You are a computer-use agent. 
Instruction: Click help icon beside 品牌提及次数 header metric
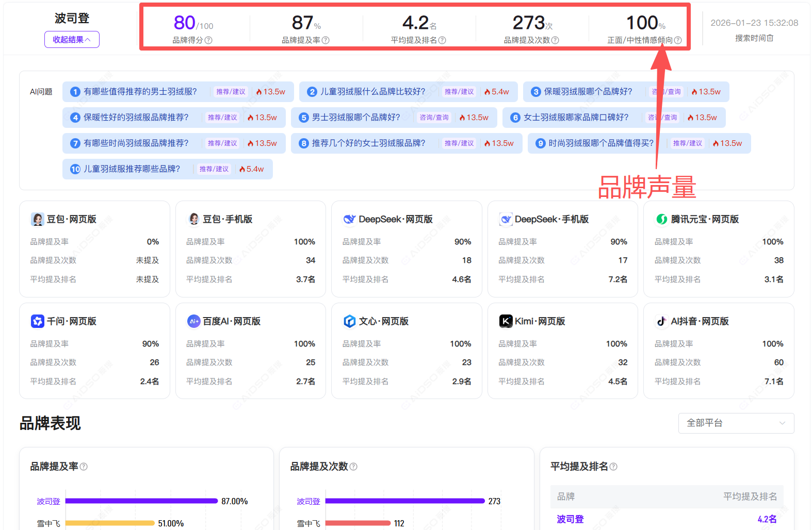point(555,40)
